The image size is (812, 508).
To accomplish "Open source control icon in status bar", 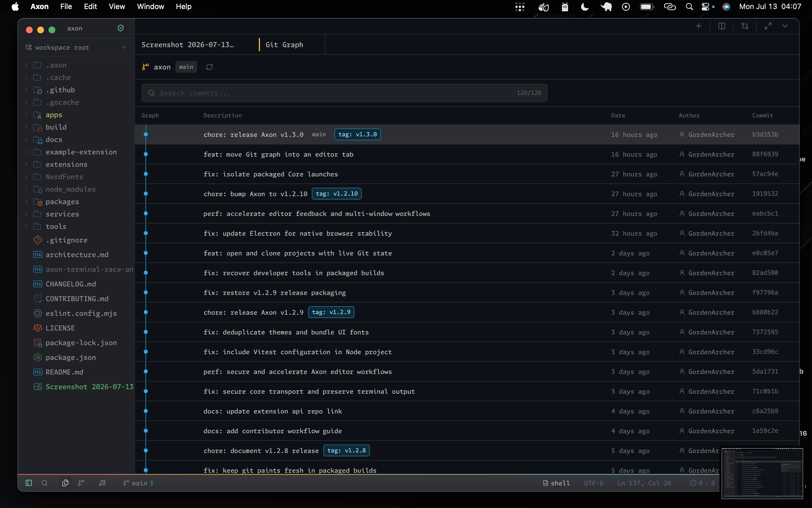I will (81, 483).
